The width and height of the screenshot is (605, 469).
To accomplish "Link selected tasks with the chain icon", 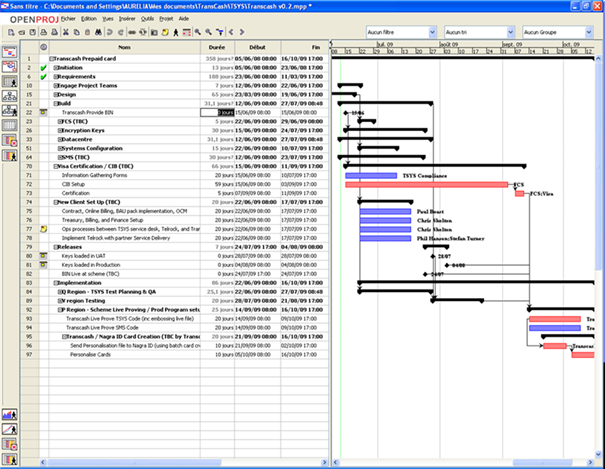I will [x=132, y=32].
